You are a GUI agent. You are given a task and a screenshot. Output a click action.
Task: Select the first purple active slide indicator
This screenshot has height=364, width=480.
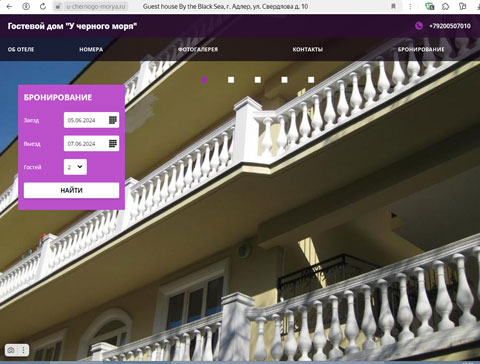coord(204,80)
